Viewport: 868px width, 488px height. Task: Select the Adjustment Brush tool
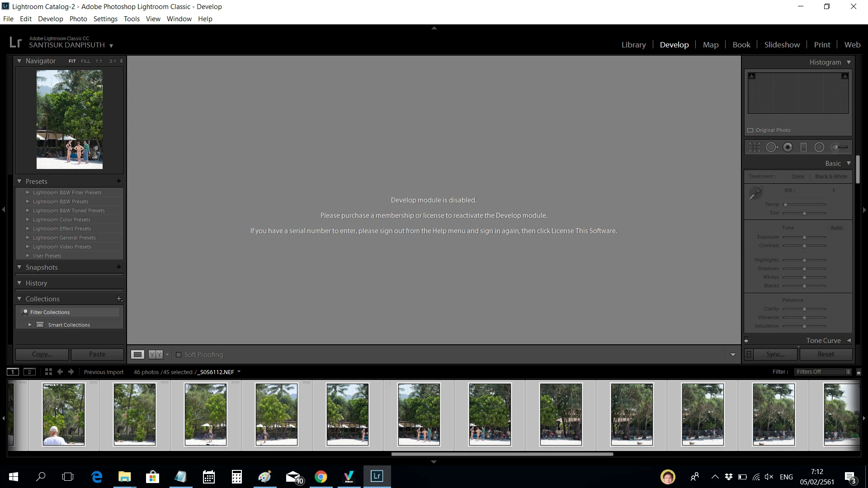click(840, 147)
